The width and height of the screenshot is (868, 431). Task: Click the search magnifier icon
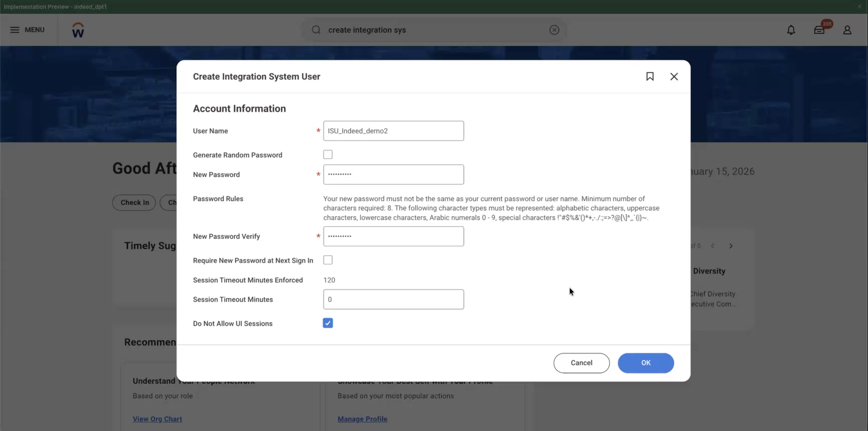316,30
